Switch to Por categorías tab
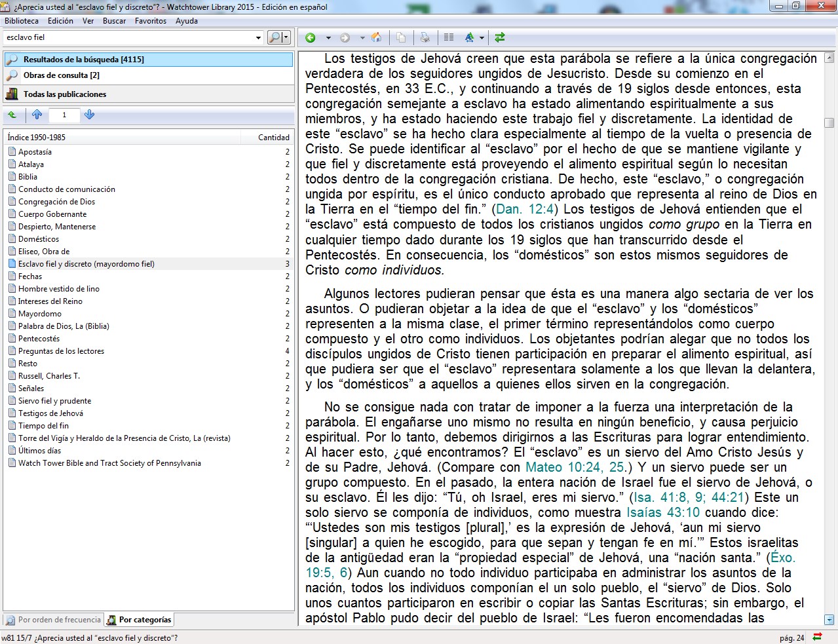This screenshot has height=644, width=838. coord(139,620)
